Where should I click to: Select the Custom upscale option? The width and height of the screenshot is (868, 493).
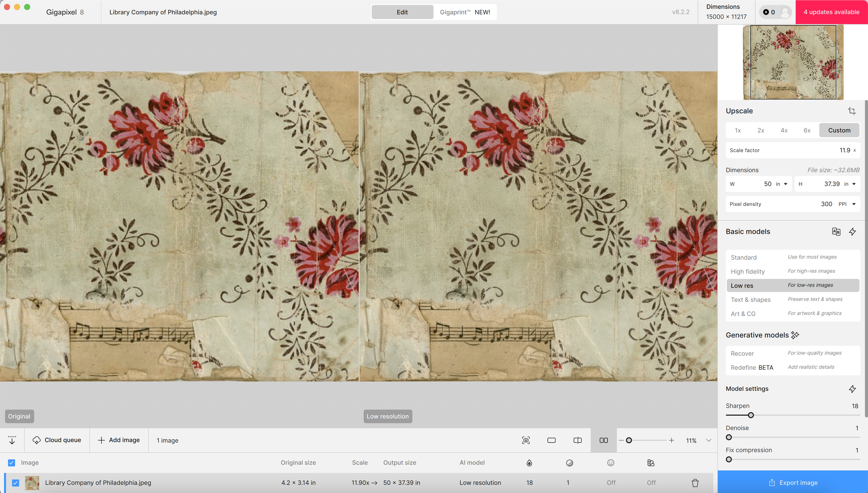(x=839, y=130)
